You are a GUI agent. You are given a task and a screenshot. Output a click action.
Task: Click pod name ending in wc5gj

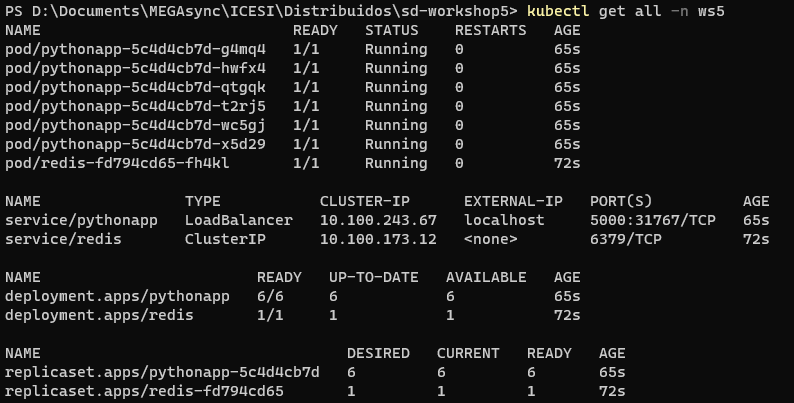(135, 126)
